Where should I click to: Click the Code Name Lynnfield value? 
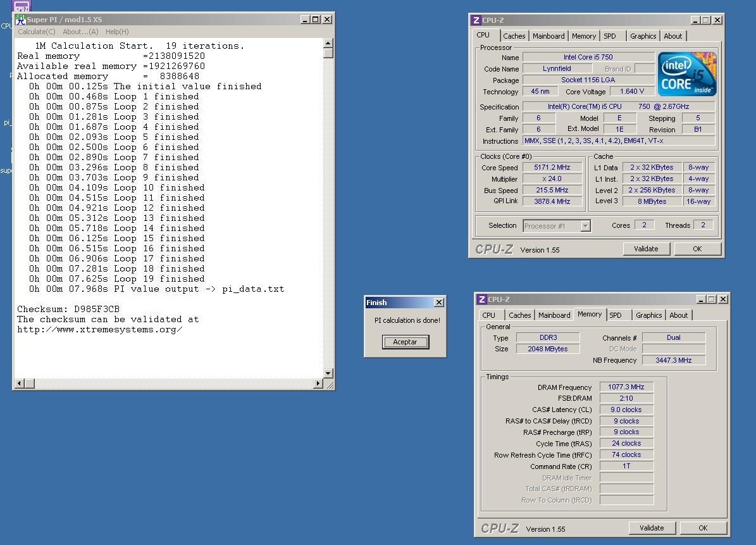coord(557,68)
